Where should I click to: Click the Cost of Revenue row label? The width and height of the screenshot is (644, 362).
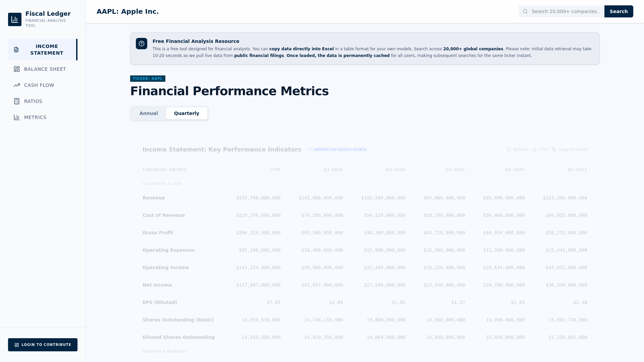164,215
